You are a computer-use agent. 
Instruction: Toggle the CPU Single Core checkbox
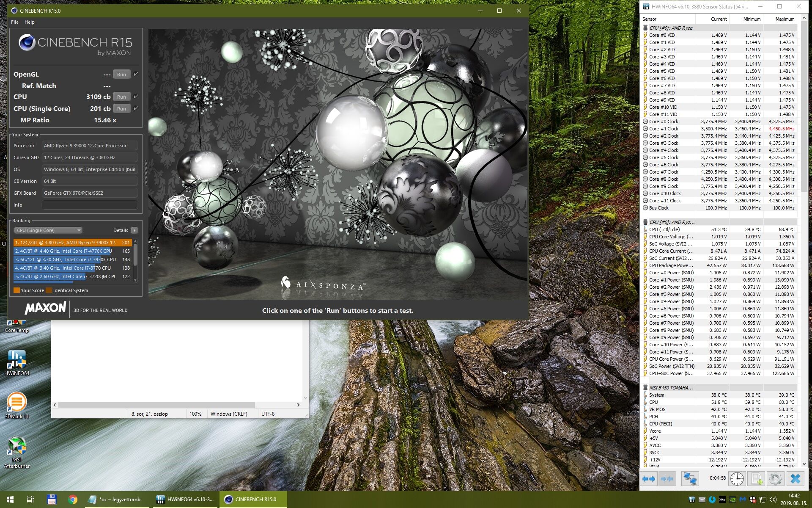[136, 108]
